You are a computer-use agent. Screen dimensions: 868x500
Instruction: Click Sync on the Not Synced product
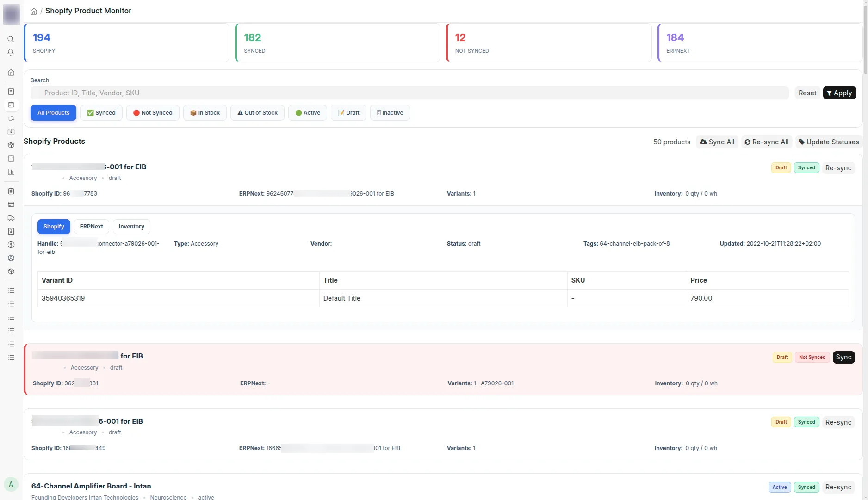click(843, 357)
